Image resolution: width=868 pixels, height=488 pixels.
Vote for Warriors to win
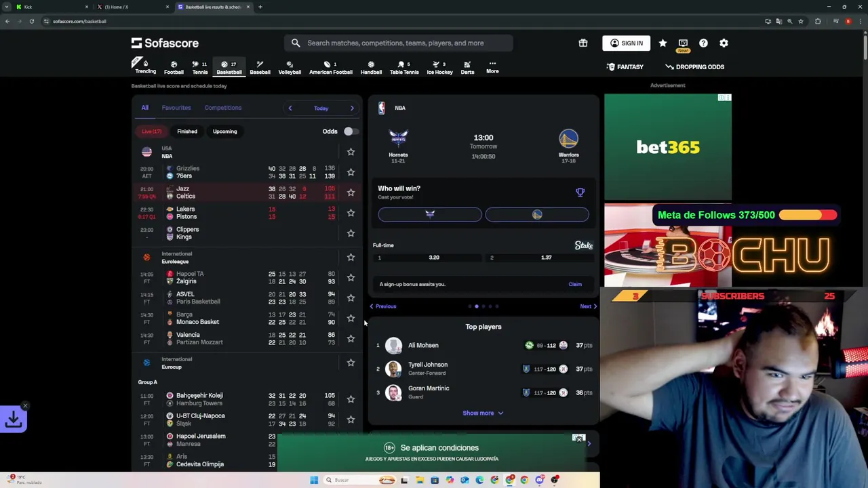[x=537, y=214]
